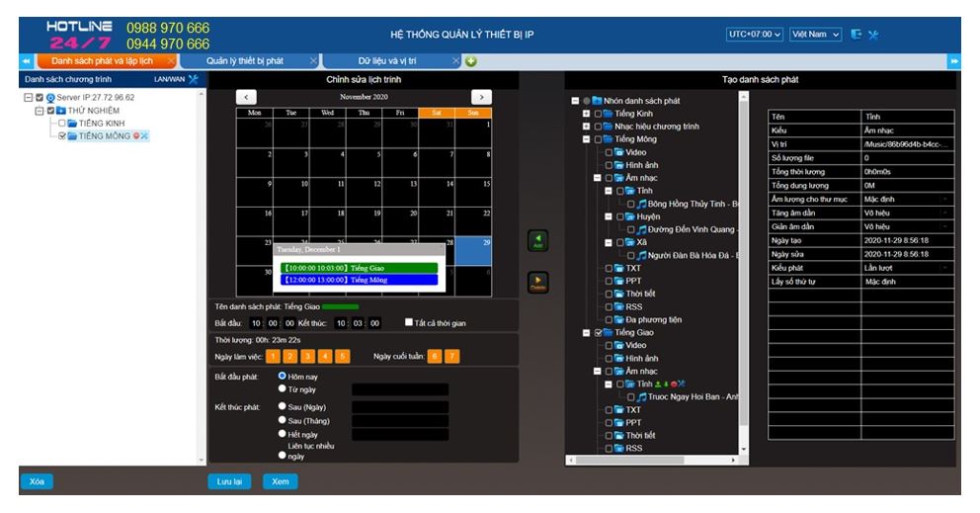Image resolution: width=980 pixels, height=513 pixels.
Task: Click the green Add arrow button
Action: point(536,242)
